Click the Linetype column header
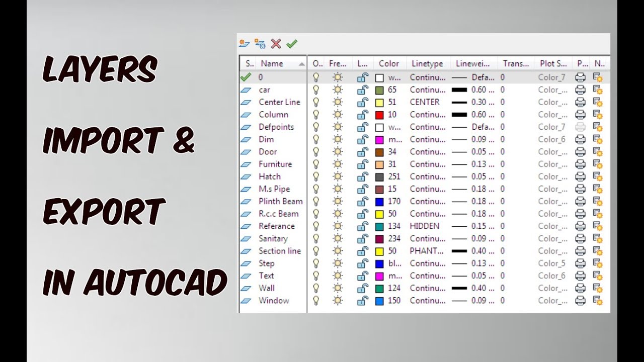 pyautogui.click(x=428, y=63)
